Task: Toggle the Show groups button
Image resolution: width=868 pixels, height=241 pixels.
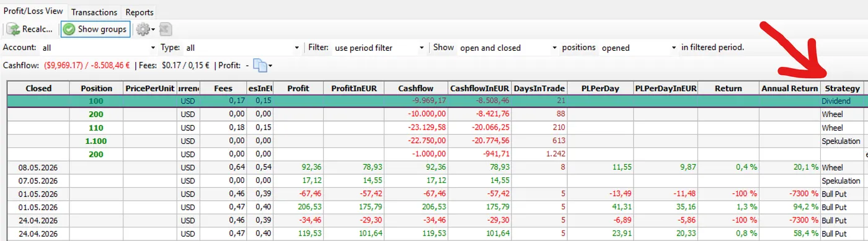Action: (95, 29)
